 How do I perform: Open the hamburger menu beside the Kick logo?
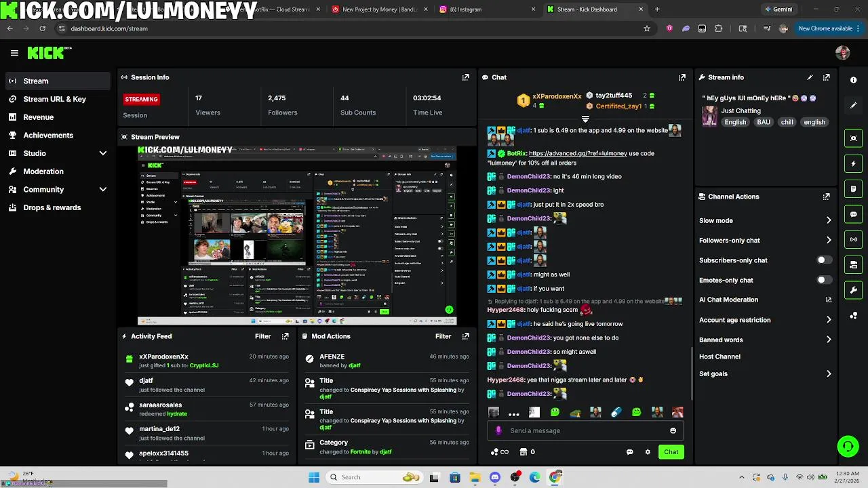(x=14, y=53)
